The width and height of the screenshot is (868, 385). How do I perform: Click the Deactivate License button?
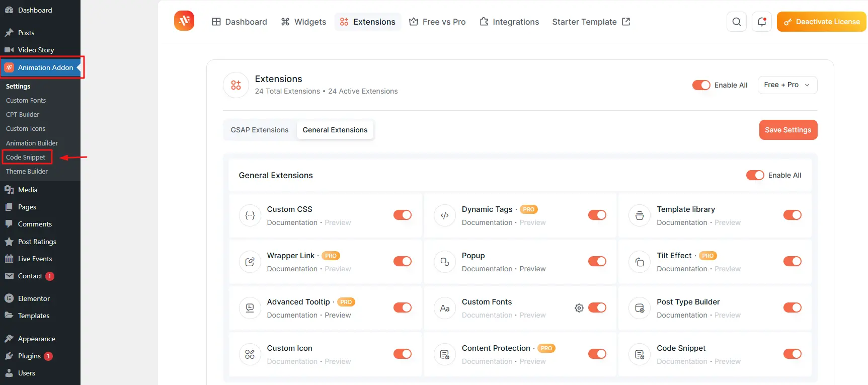click(x=821, y=22)
